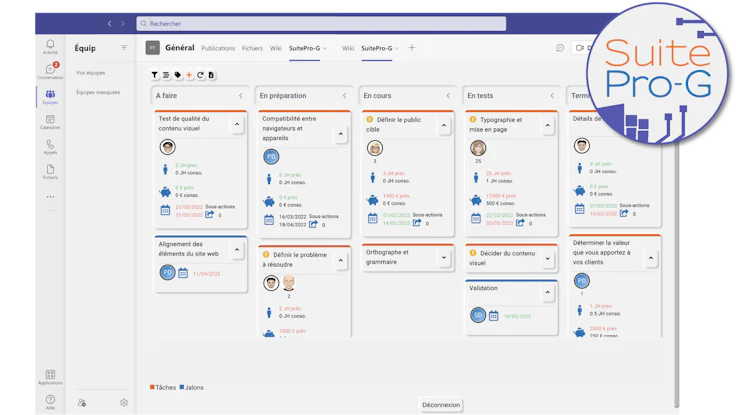The width and height of the screenshot is (736, 415).
Task: Collapse the Typographie et mise en page card
Action: pos(548,125)
